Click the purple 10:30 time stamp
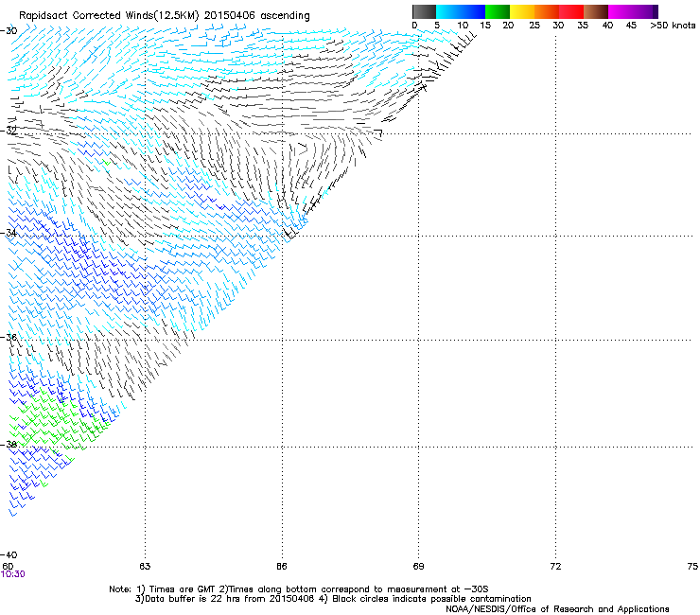The image size is (700, 615). click(13, 574)
